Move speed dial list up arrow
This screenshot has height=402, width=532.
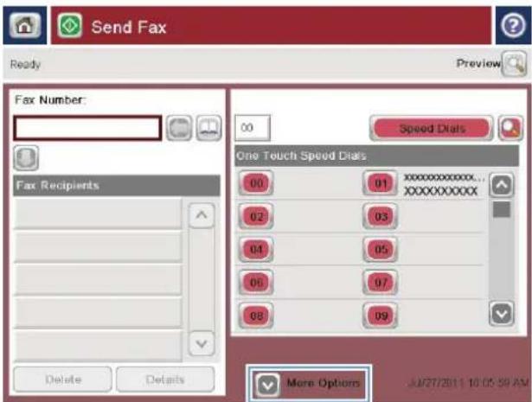coord(501,185)
